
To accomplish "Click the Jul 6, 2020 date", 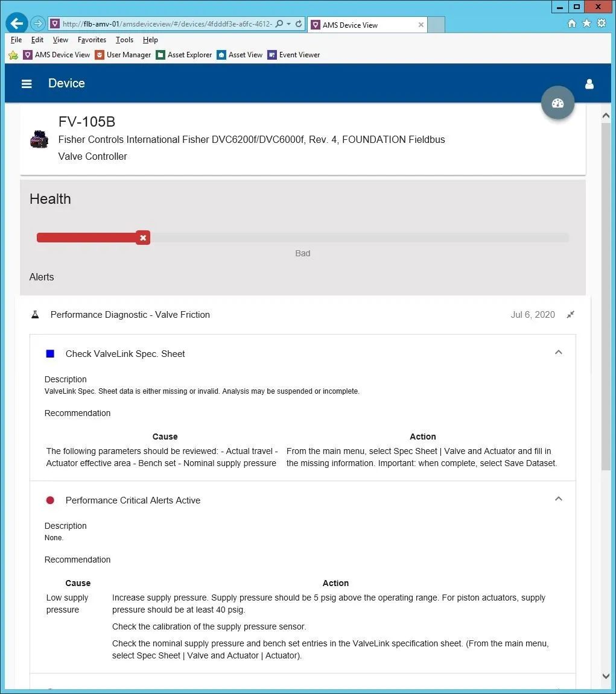I will click(x=533, y=315).
